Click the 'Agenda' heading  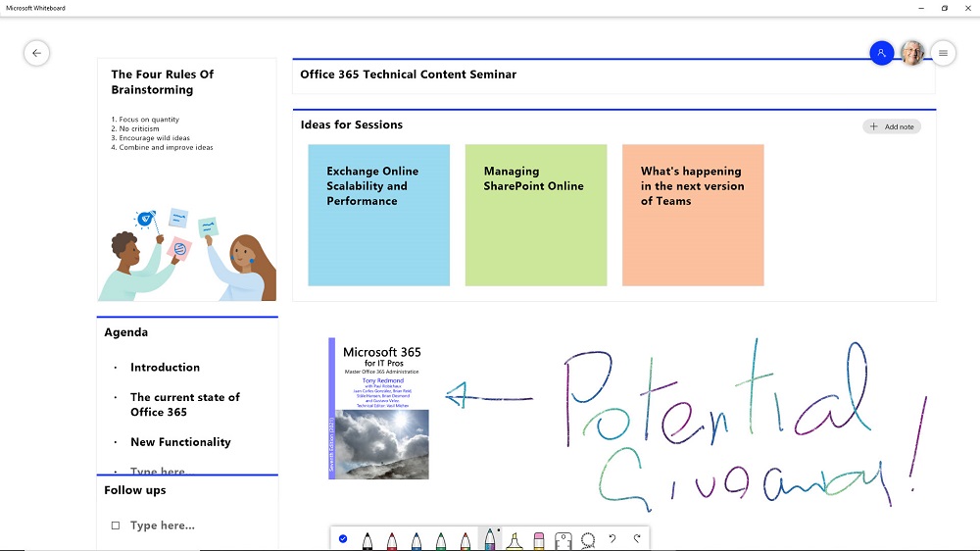point(126,332)
